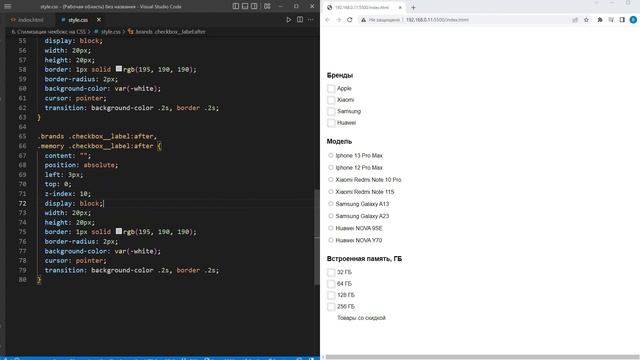Image resolution: width=640 pixels, height=360 pixels.
Task: Select the style.css editor tab
Action: click(x=78, y=20)
